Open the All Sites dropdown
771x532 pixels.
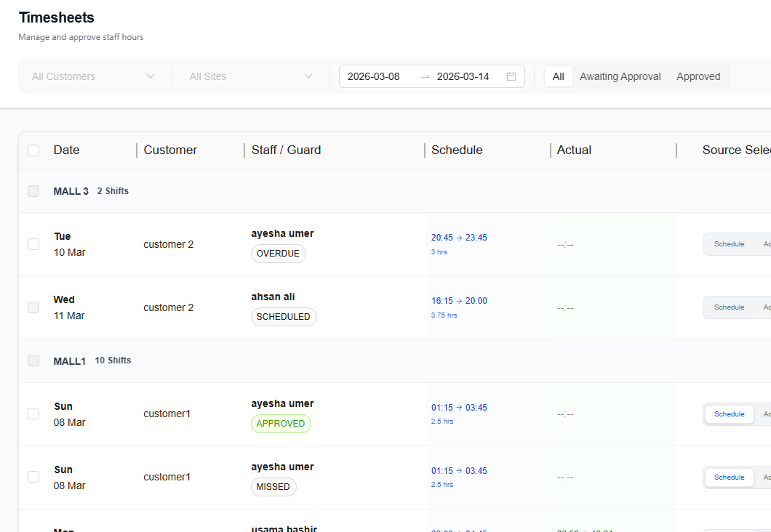point(251,76)
